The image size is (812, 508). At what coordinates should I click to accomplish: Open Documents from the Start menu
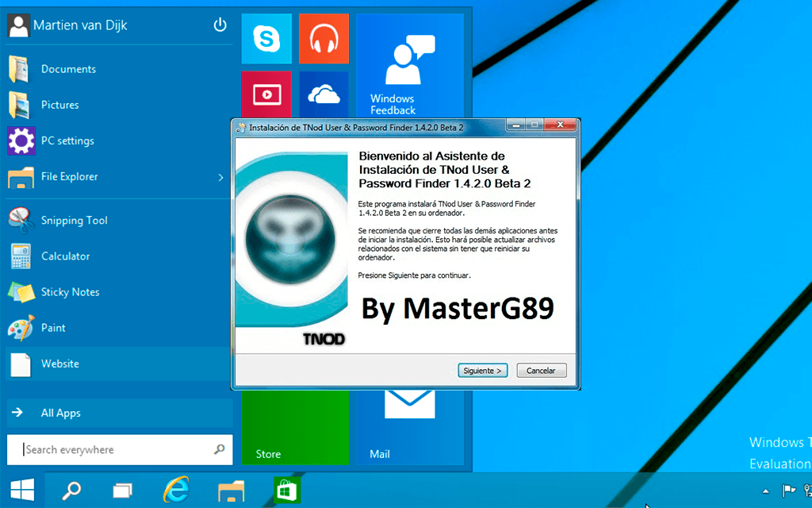[118, 69]
